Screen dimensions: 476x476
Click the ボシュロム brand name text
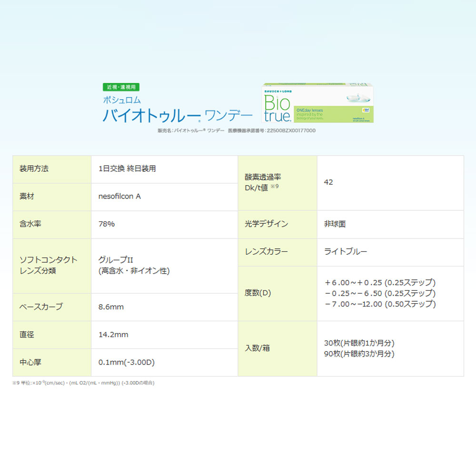[122, 100]
